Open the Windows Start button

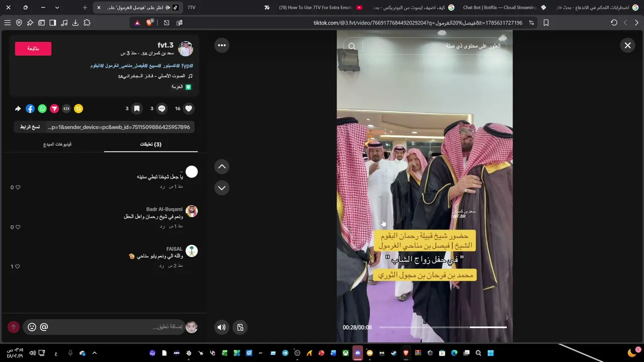pos(491,353)
